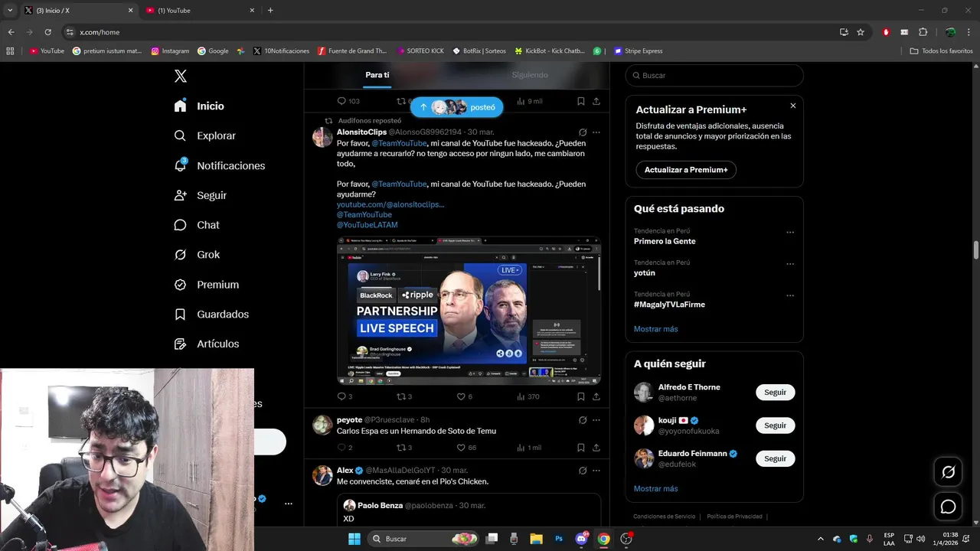Open Todos los favoritos folder

(941, 51)
